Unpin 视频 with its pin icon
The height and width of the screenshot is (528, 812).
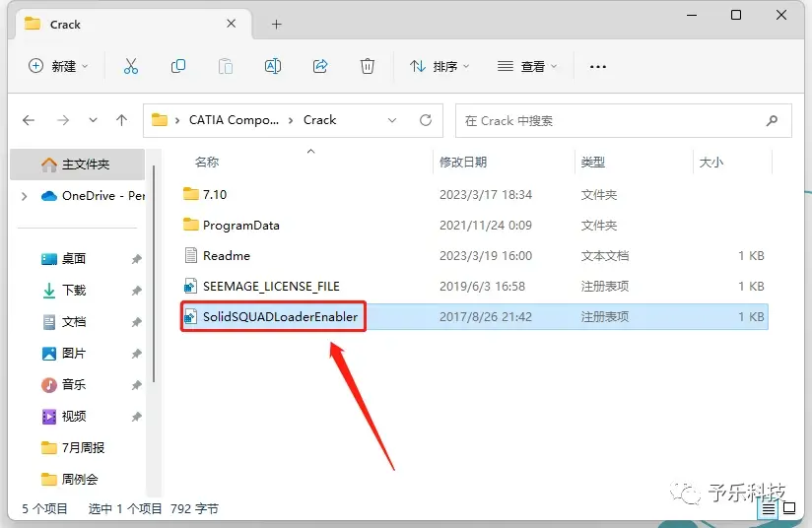click(136, 417)
